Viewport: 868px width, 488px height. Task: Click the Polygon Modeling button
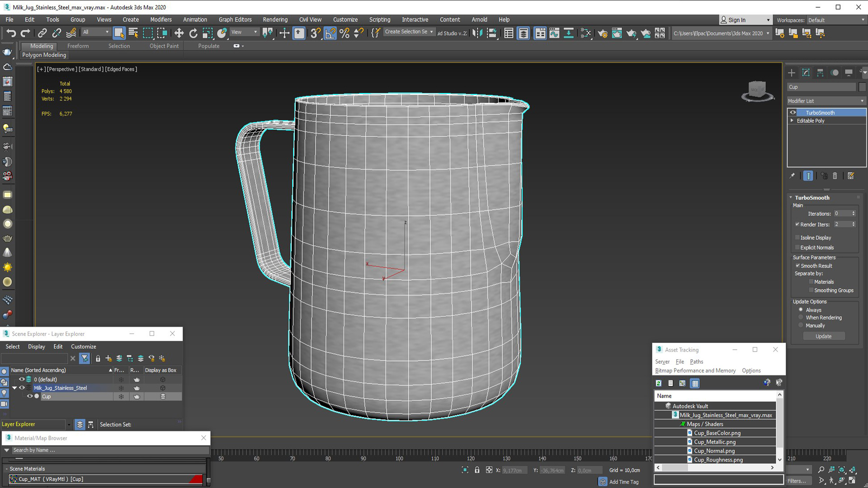[x=44, y=55]
